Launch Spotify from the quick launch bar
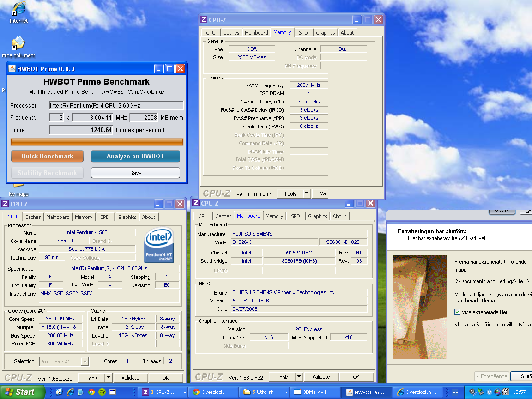The width and height of the screenshot is (532, 399). [x=102, y=392]
